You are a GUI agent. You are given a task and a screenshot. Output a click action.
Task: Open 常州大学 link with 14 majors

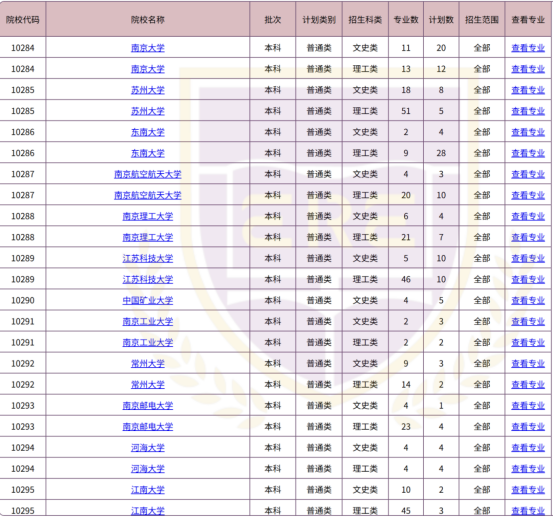coord(147,385)
